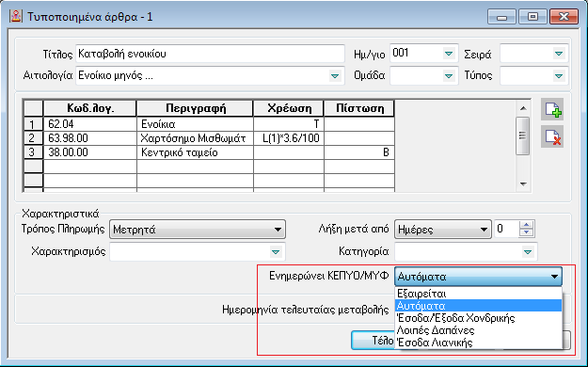
Task: Choose Έσοδα/Έξοδα Χονδρικής option
Action: (x=479, y=318)
